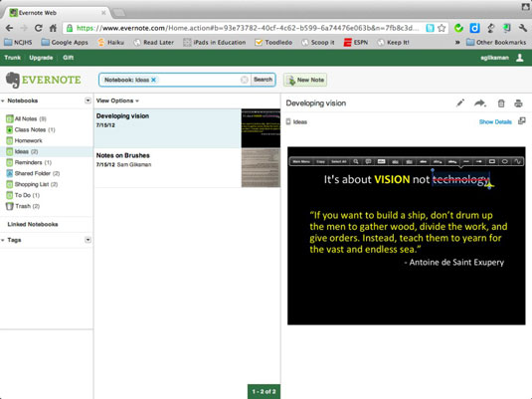The height and width of the screenshot is (399, 532).
Task: Select the Shopping List notebook
Action: pos(36,184)
